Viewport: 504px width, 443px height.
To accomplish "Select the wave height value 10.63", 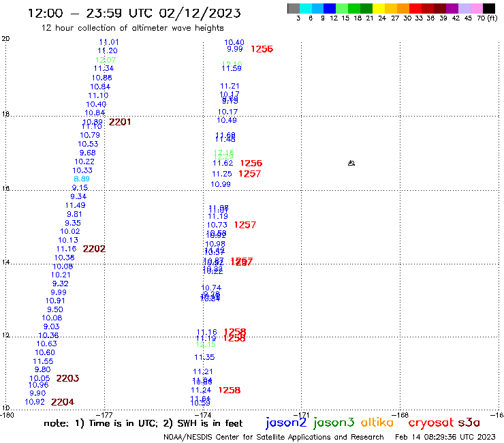I will 46,343.
